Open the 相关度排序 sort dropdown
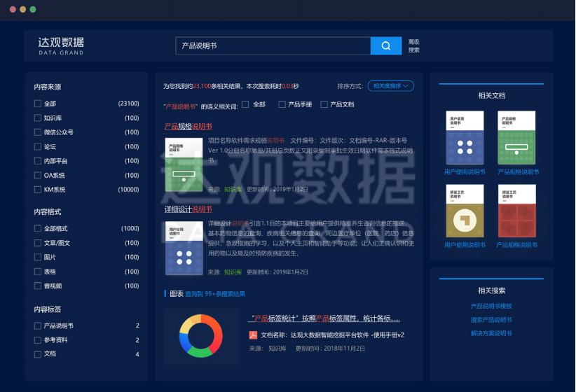Screen dimensions: 576x392 tap(390, 86)
